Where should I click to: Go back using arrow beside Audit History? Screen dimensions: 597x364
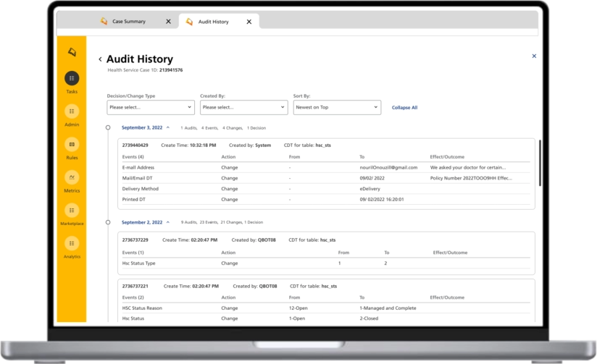tap(100, 59)
